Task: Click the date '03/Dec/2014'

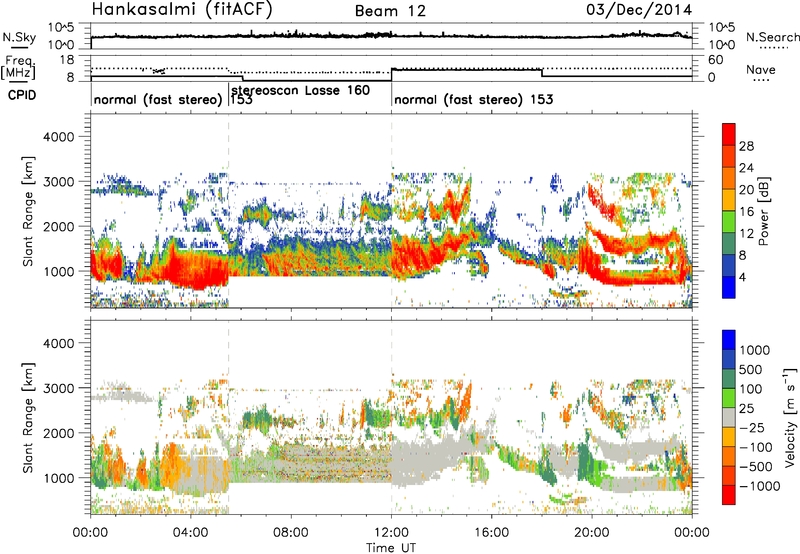Action: coord(639,9)
